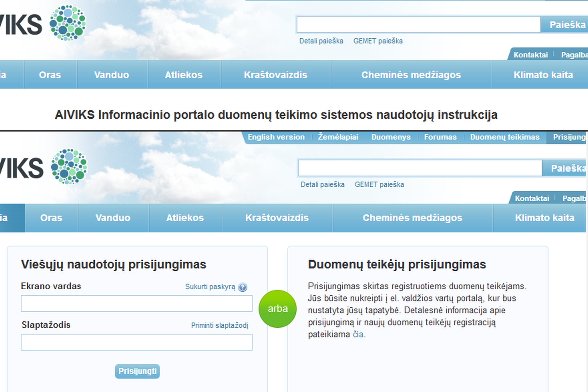Open the Forumas link

440,137
